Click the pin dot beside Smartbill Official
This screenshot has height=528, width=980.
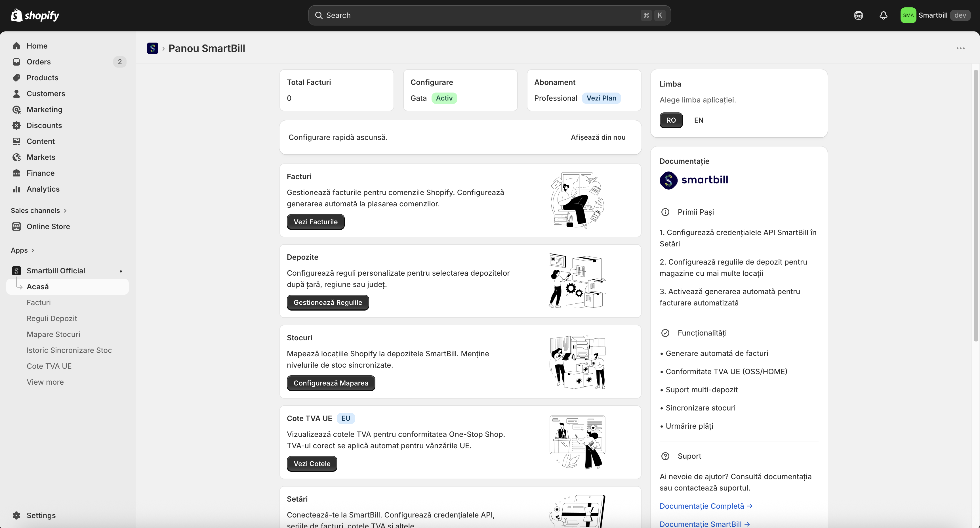121,271
